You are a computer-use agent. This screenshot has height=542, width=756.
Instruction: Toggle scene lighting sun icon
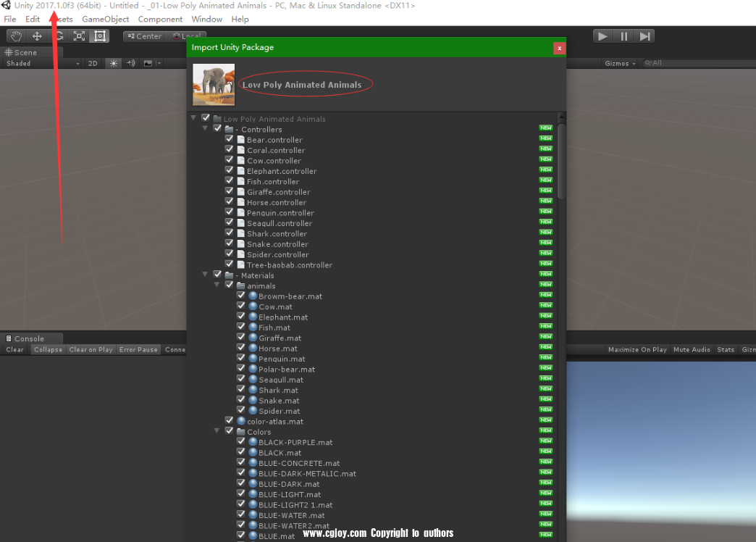point(113,64)
